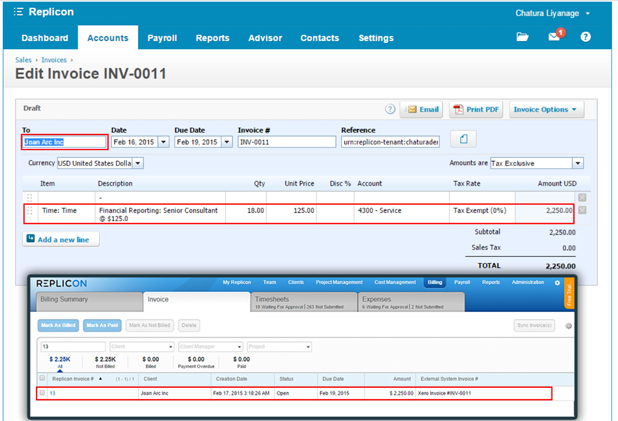Click Mark As Paid button
This screenshot has width=618, height=421.
tap(102, 325)
